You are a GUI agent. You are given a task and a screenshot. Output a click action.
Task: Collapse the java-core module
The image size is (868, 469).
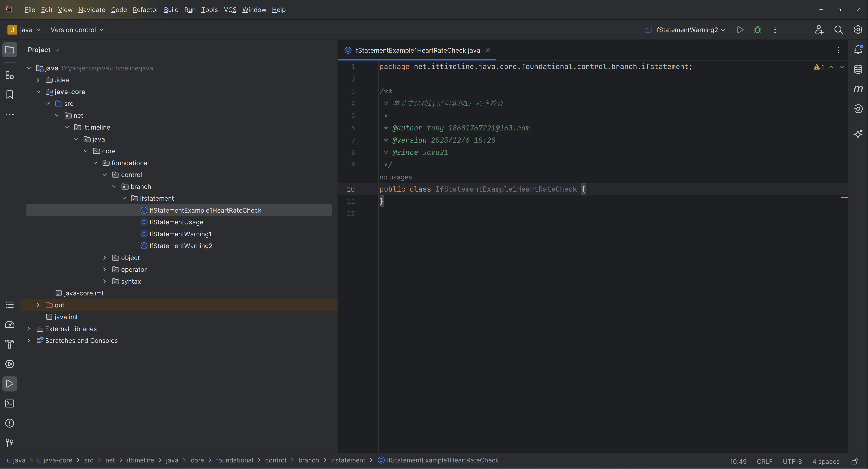tap(38, 92)
